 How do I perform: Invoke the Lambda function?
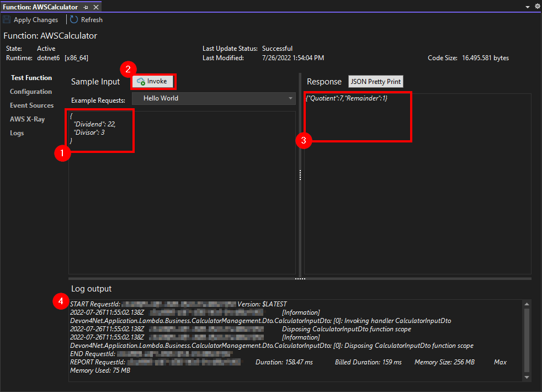153,81
